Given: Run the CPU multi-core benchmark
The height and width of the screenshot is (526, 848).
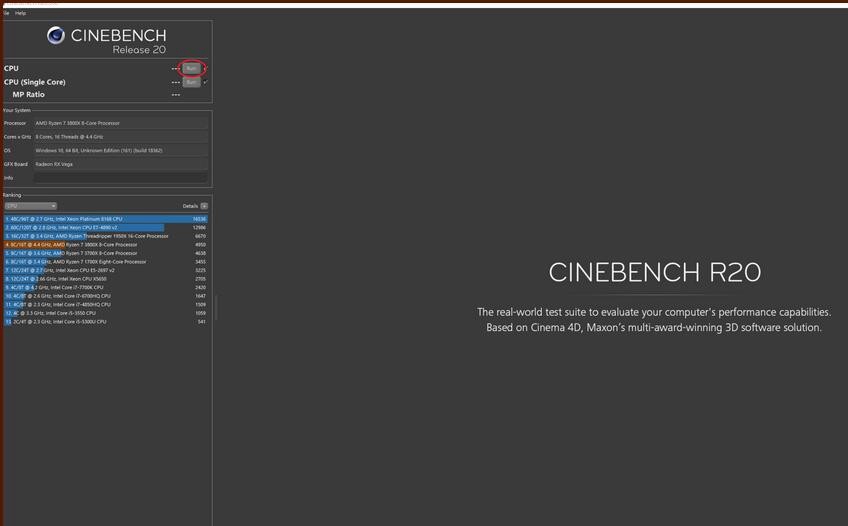Looking at the screenshot, I should click(x=191, y=69).
